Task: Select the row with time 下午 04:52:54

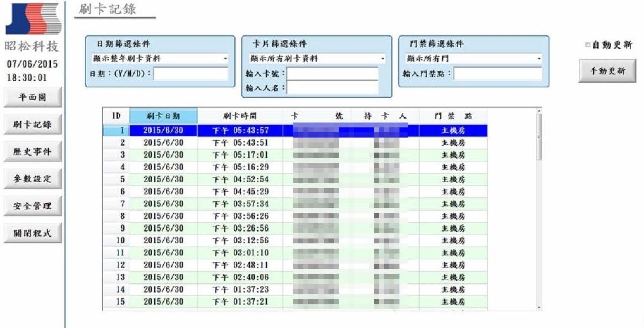Action: click(x=295, y=179)
